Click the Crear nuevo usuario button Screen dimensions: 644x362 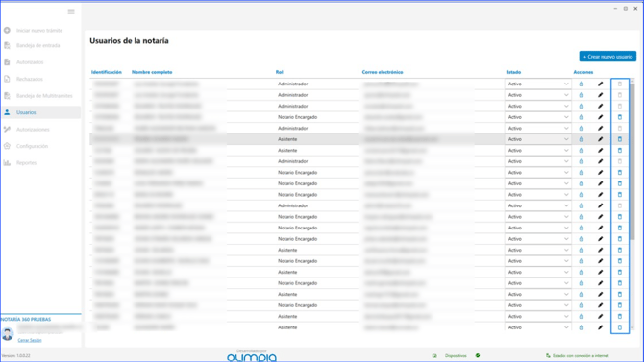click(x=607, y=57)
